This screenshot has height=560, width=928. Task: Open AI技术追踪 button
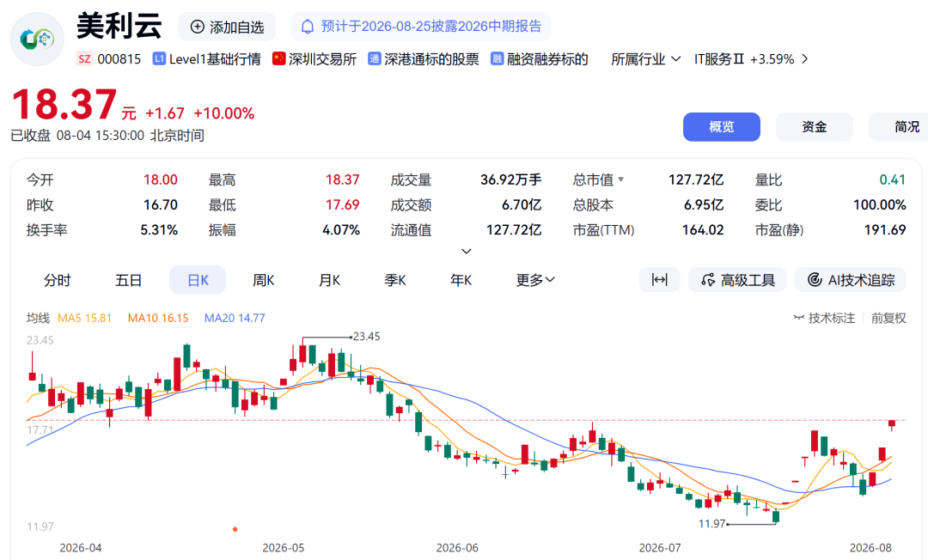pyautogui.click(x=851, y=280)
